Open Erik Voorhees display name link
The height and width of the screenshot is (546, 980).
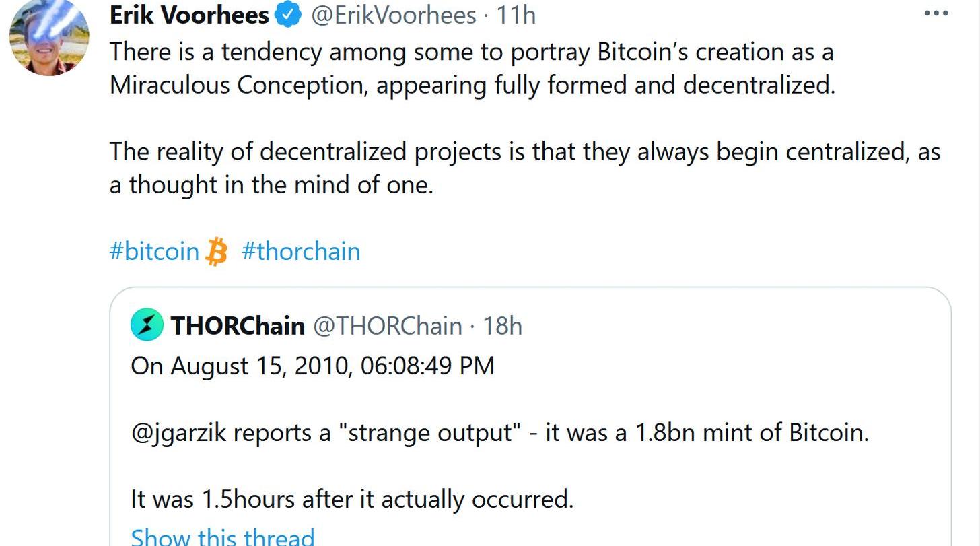(189, 15)
